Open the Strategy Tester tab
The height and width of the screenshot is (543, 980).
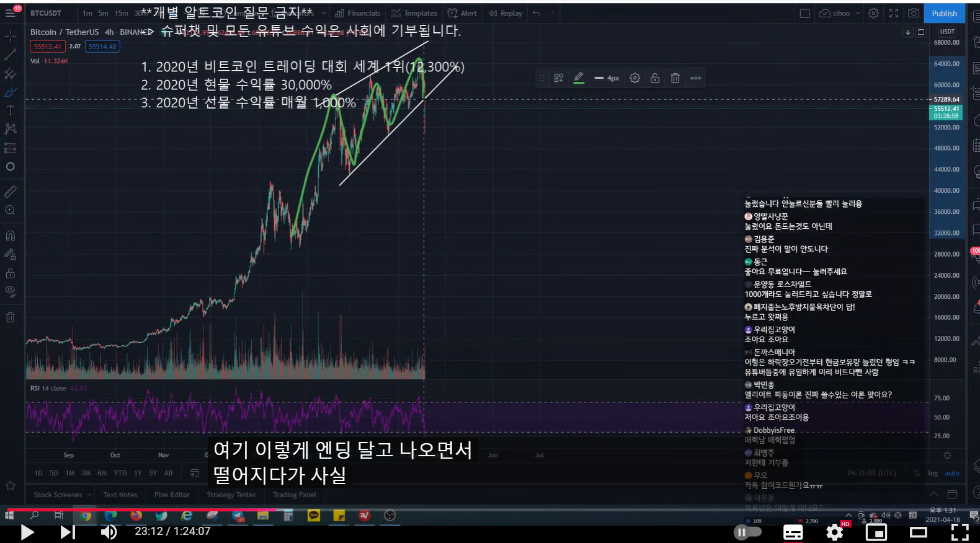pos(231,495)
